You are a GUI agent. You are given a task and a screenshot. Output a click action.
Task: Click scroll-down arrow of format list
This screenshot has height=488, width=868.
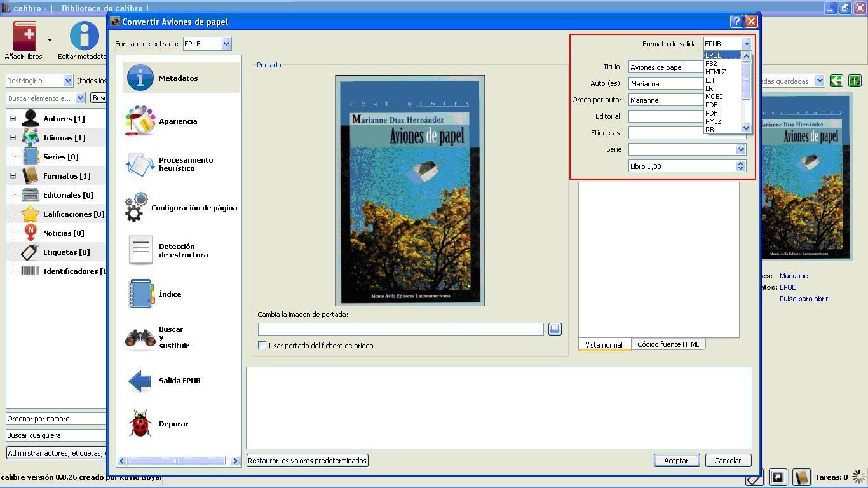coord(746,128)
